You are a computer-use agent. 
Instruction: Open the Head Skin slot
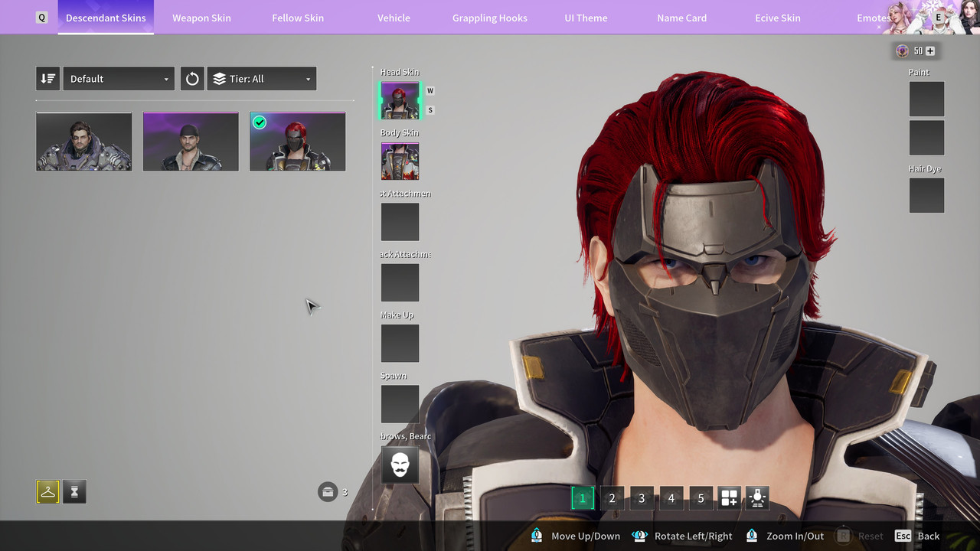coord(400,100)
